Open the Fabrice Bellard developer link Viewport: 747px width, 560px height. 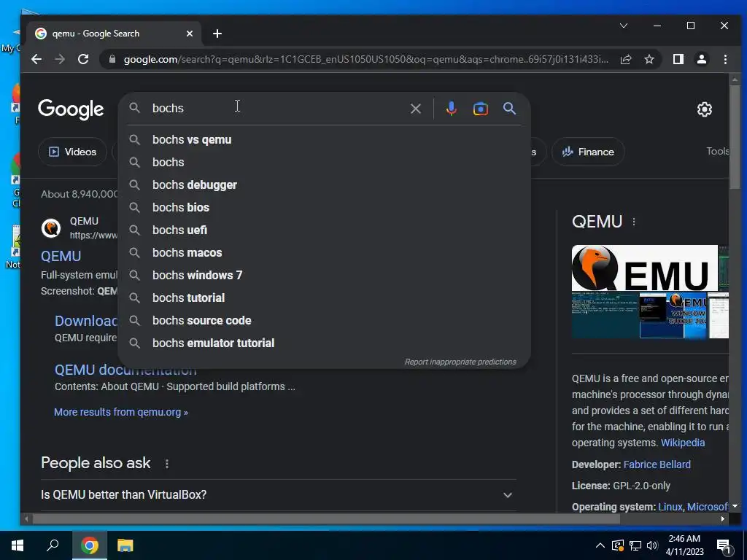pyautogui.click(x=657, y=464)
